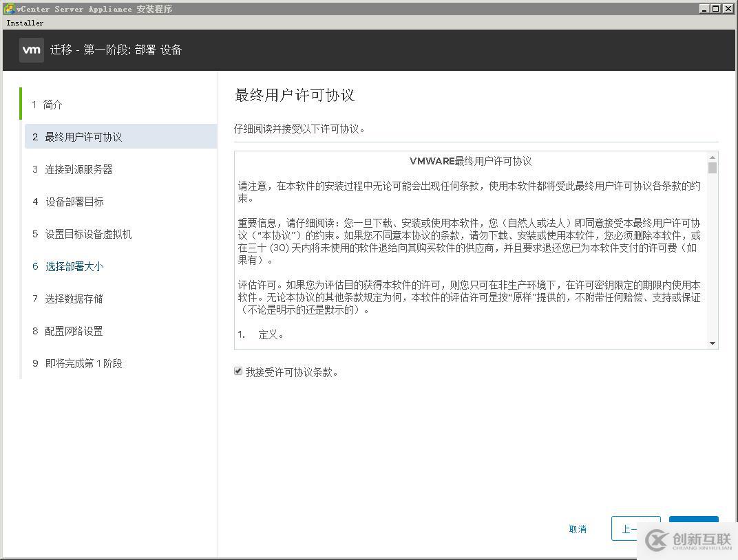
Task: Uncheck the accept license agreement terms checkbox
Action: click(238, 371)
